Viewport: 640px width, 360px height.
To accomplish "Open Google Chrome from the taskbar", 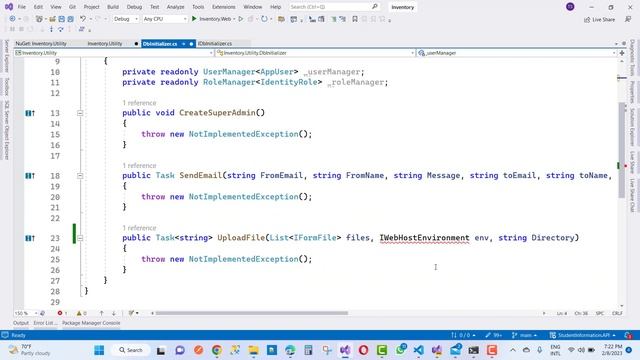I will coord(217,350).
